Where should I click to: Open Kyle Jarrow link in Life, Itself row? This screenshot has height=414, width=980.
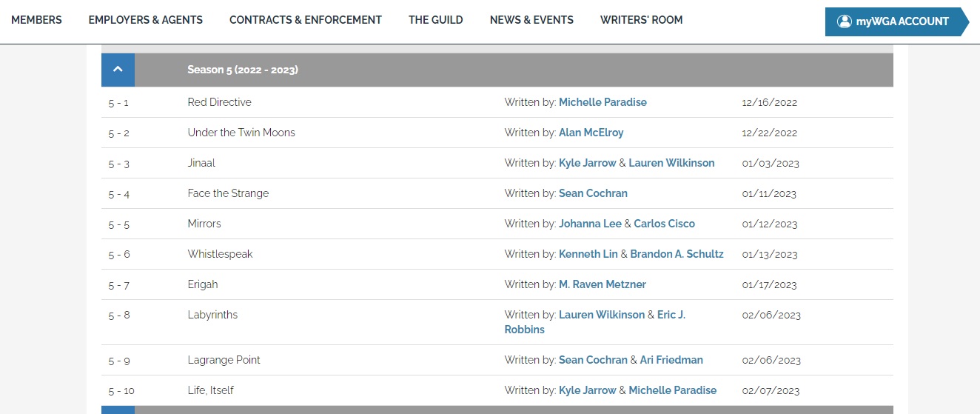[x=588, y=390]
